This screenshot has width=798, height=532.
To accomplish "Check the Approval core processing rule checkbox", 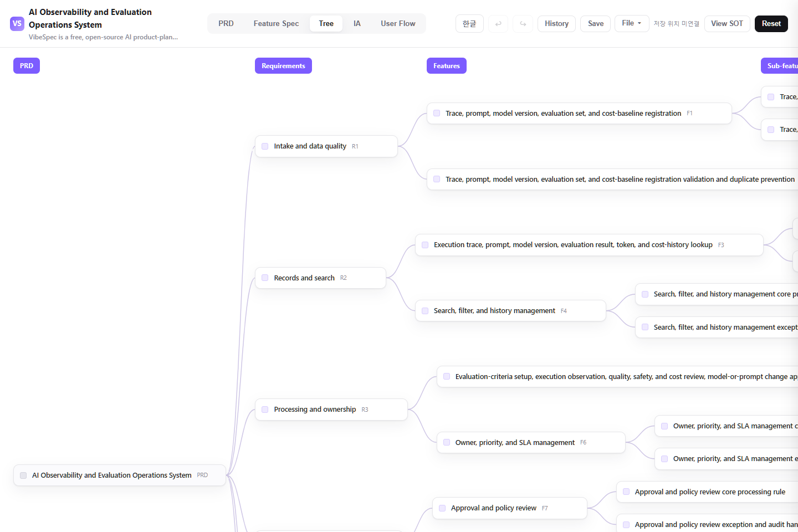I will (626, 492).
